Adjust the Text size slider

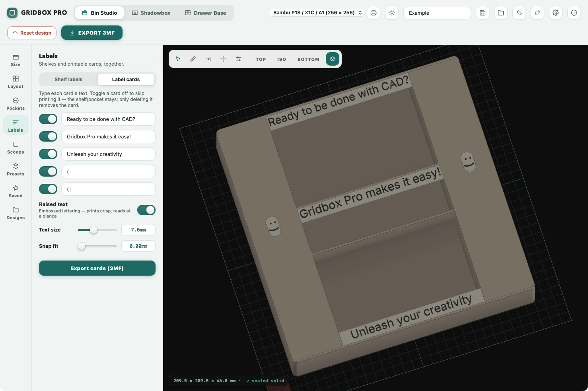coord(97,230)
